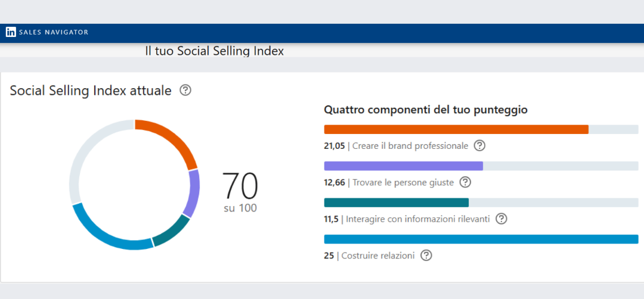Image resolution: width=644 pixels, height=299 pixels.
Task: Click the score 70 su 100
Action: tap(240, 191)
